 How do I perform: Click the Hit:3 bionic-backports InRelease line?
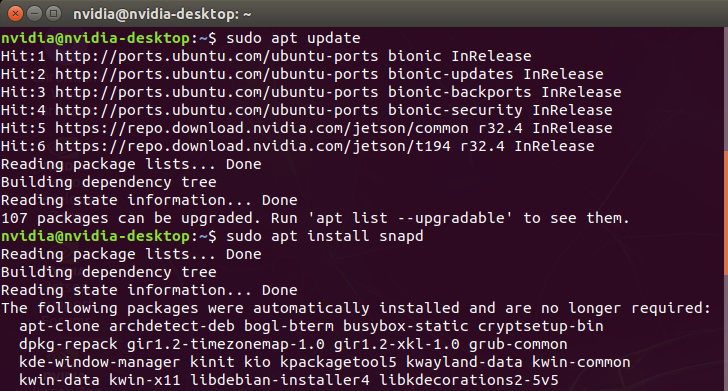311,92
